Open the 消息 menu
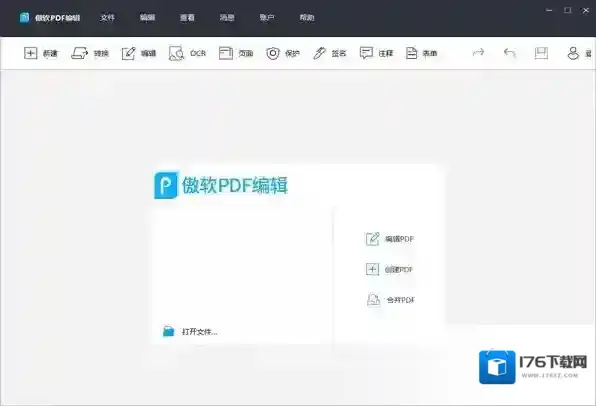This screenshot has height=406, width=596. point(227,17)
